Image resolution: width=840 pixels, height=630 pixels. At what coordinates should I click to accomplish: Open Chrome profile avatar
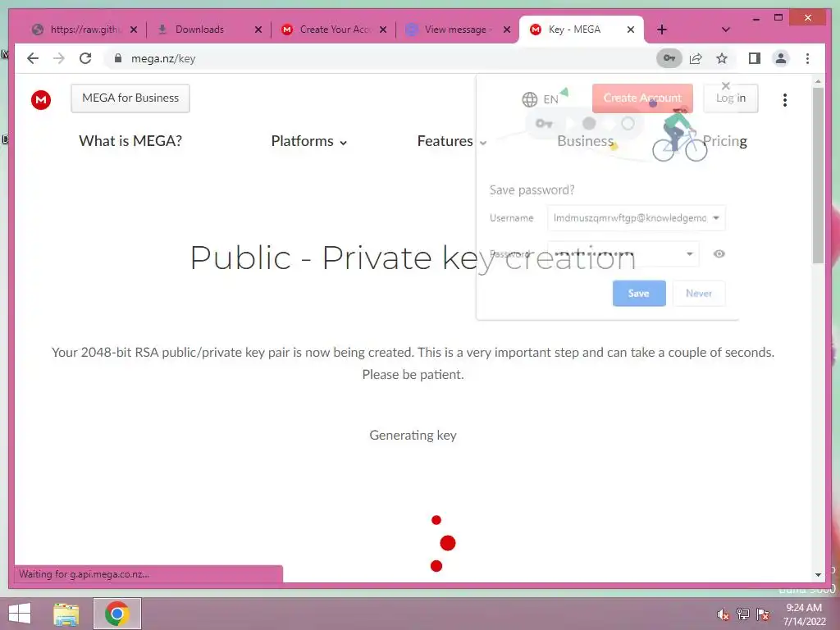click(781, 58)
